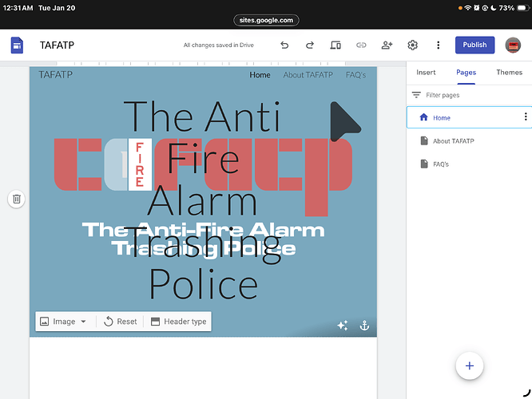Open the Header type selector
The height and width of the screenshot is (399, 532).
(178, 322)
